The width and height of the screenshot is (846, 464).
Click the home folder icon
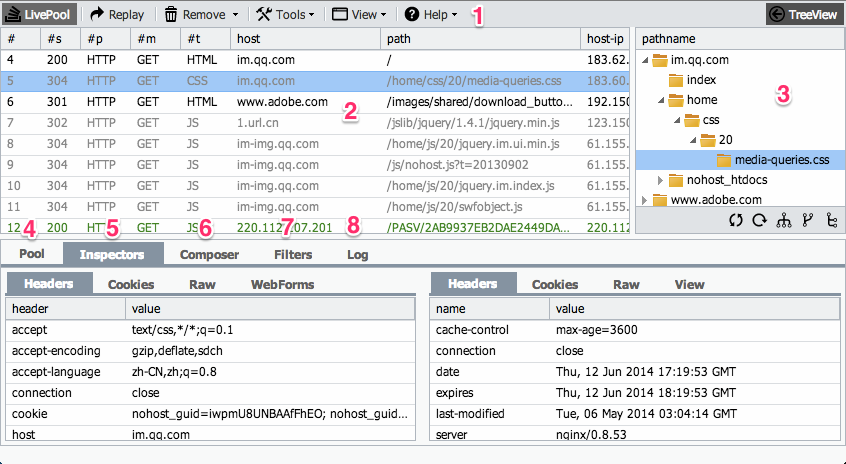click(676, 100)
